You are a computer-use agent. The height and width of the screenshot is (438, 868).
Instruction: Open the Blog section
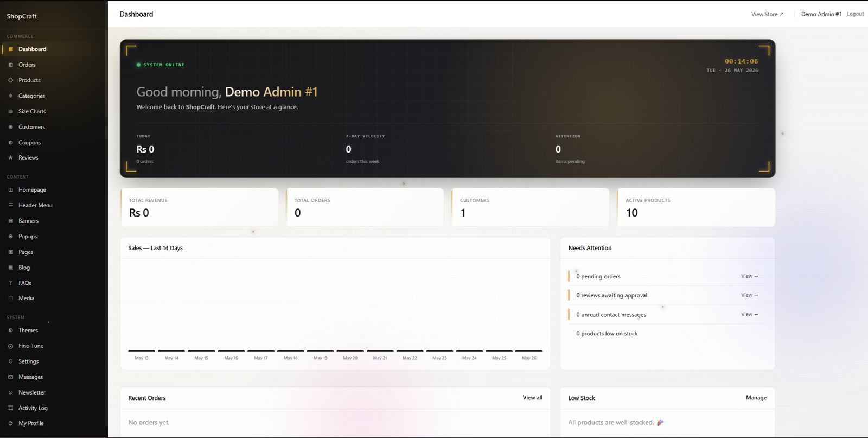click(x=53, y=268)
